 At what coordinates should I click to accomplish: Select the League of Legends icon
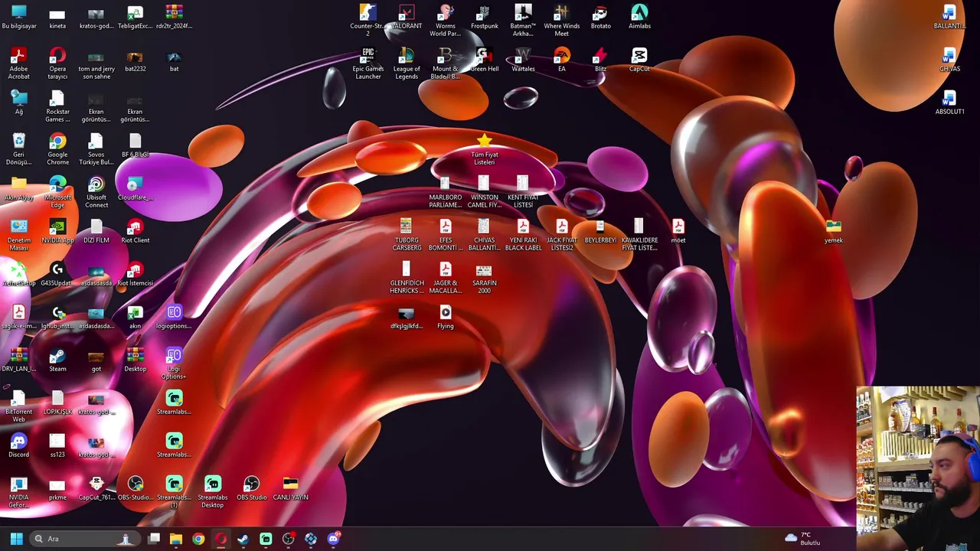(x=407, y=64)
